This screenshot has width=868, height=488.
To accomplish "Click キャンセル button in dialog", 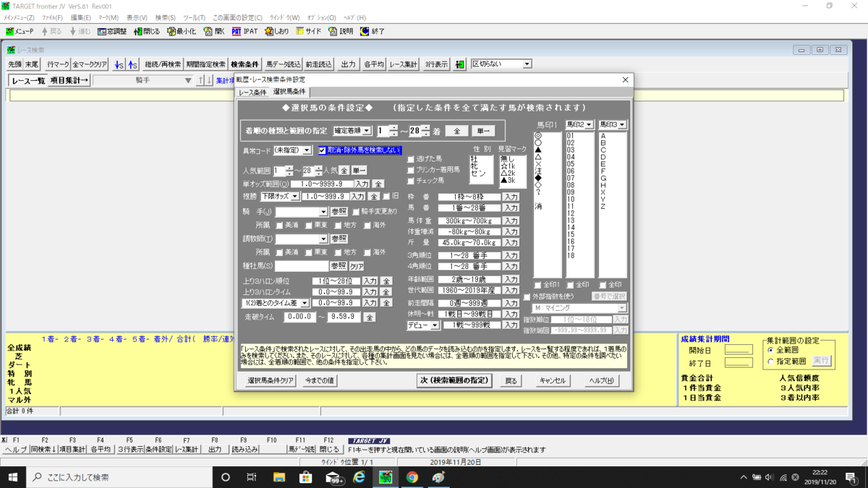I will point(552,380).
